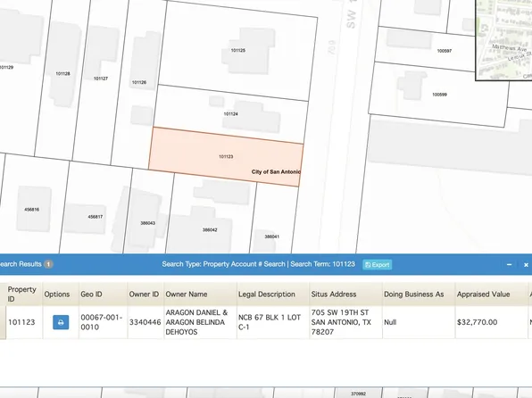Click parcel 456817 on the map
The height and width of the screenshot is (398, 532).
click(x=95, y=217)
